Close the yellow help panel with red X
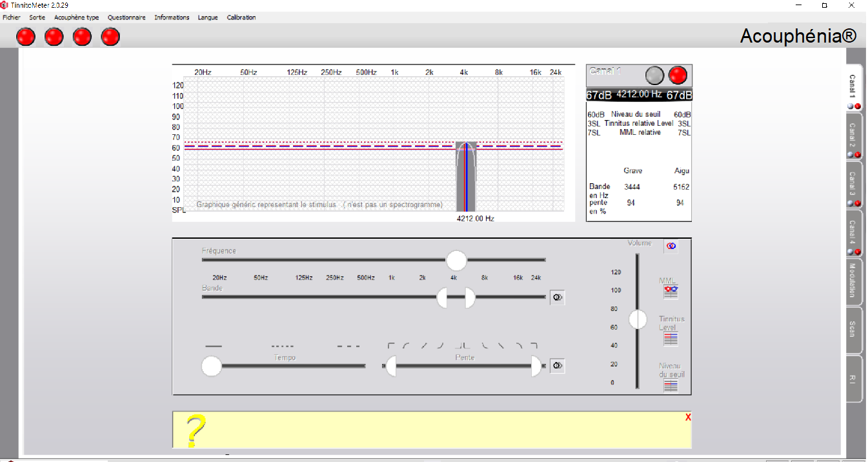Image resolution: width=868 pixels, height=462 pixels. [x=688, y=417]
